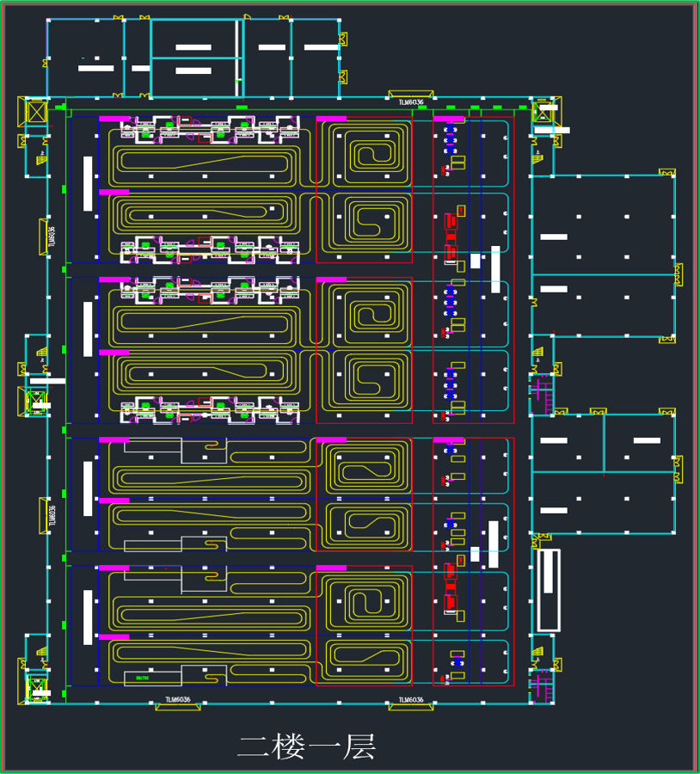Select the crossed-box elevator symbol at top-left corner
700x774 pixels.
click(36, 112)
